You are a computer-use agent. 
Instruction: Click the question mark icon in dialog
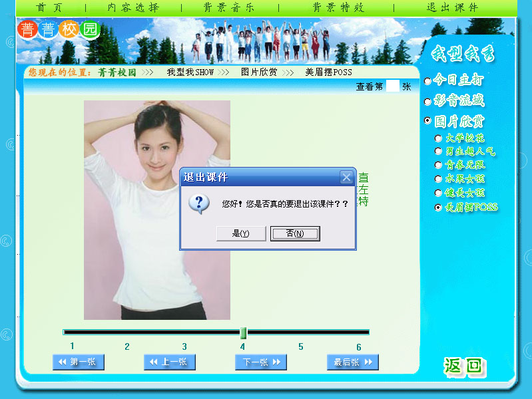click(x=199, y=203)
